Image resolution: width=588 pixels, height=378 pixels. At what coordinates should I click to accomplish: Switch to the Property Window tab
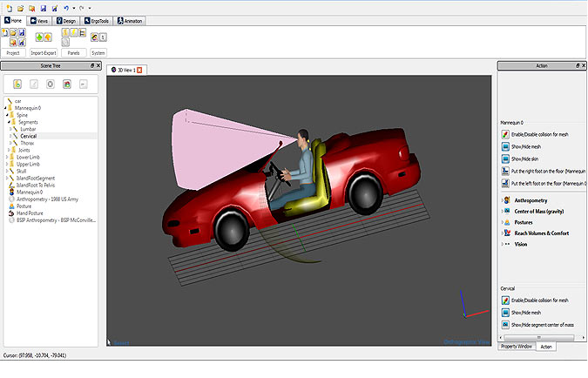point(517,347)
